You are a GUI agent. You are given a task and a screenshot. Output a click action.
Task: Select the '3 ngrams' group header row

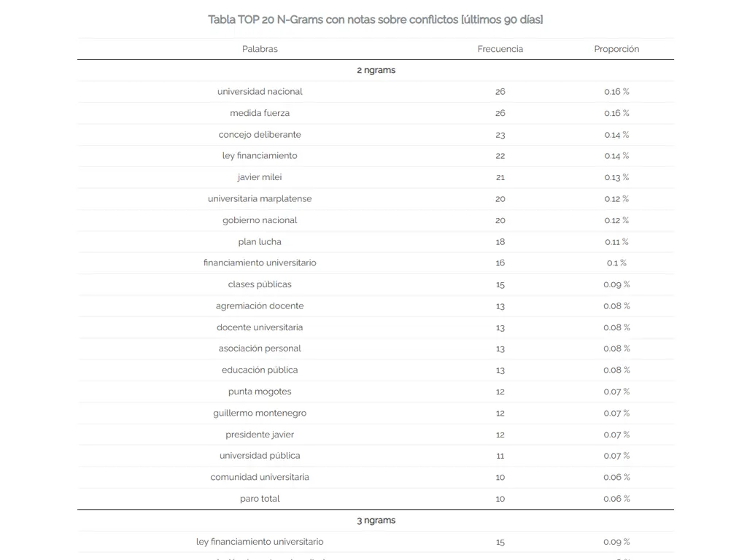376,521
